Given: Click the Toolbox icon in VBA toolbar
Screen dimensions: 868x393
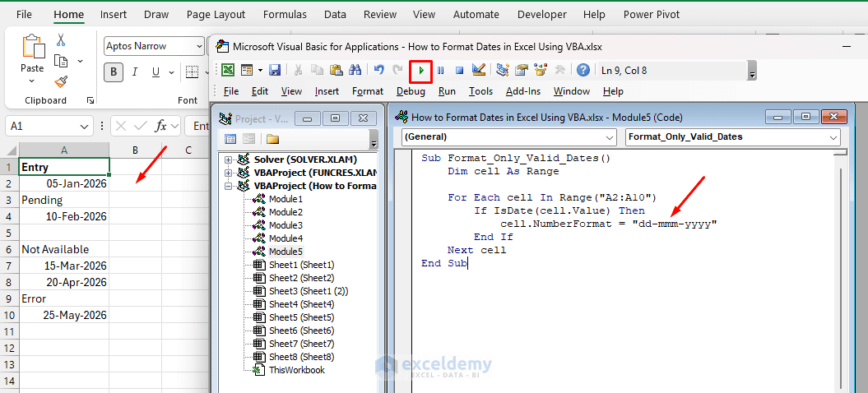Looking at the screenshot, I should click(x=559, y=71).
